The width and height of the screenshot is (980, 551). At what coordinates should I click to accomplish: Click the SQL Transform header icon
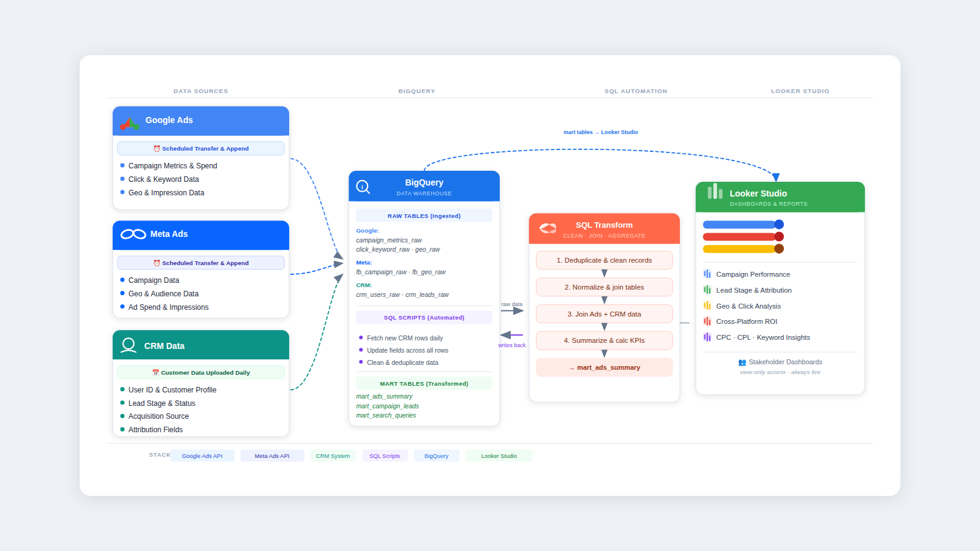[548, 228]
